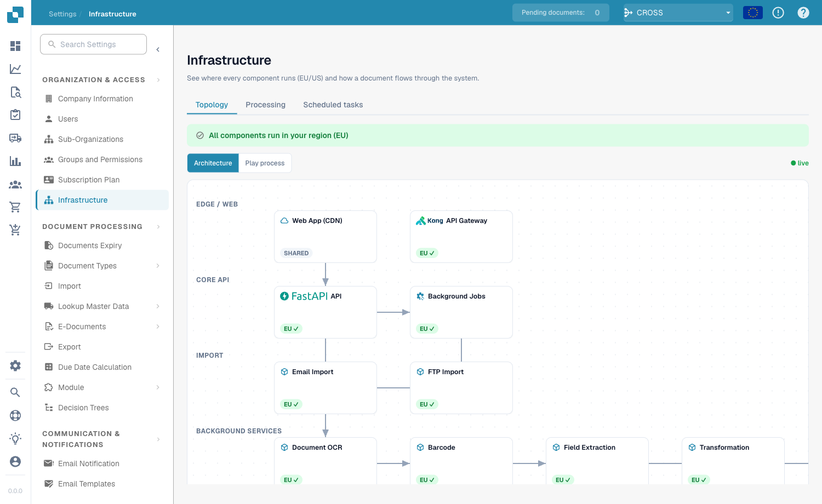Open the lifebuoy support icon
Viewport: 822px width, 504px height.
tap(15, 415)
